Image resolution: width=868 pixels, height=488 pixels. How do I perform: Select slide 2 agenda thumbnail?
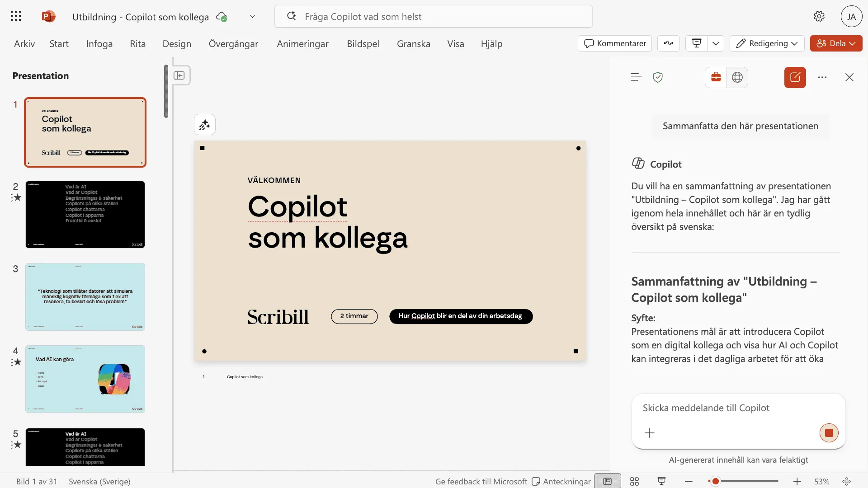[x=85, y=215]
